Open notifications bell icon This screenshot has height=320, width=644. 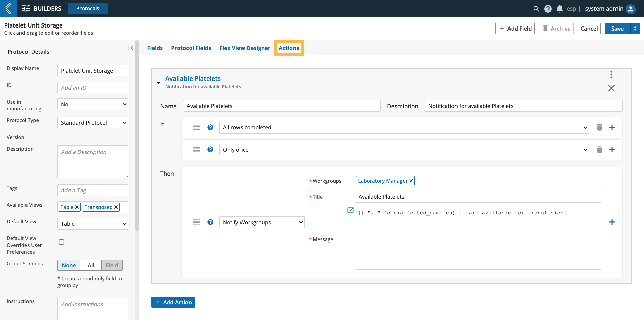[560, 9]
